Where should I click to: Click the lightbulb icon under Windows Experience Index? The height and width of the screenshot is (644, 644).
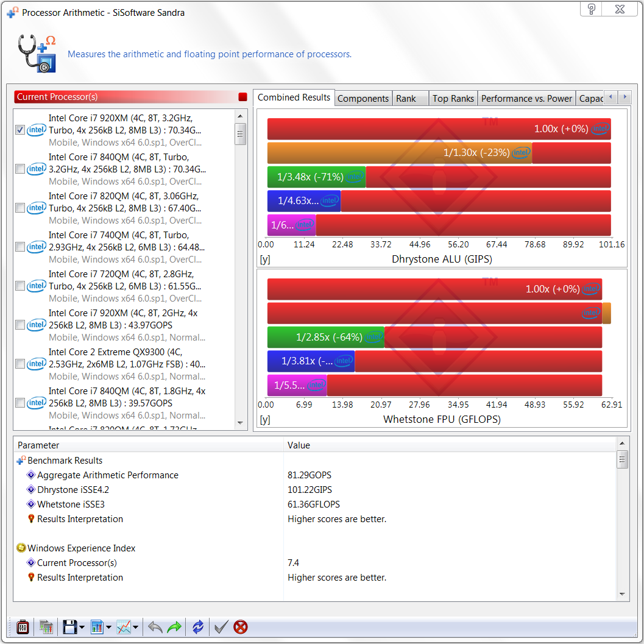click(x=31, y=577)
